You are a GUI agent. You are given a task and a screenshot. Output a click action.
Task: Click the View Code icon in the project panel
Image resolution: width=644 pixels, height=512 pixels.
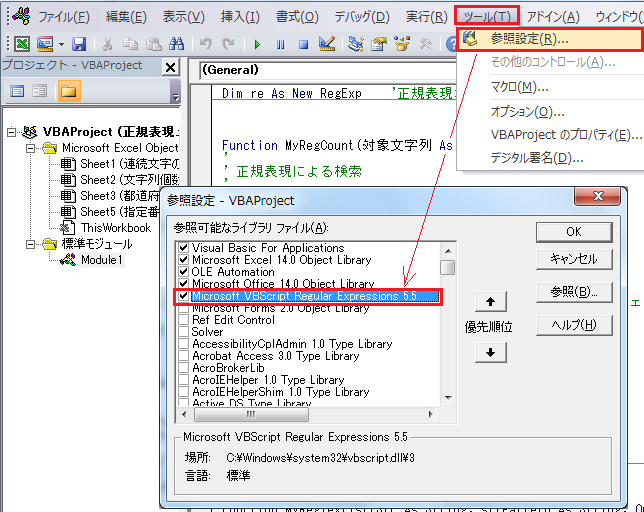(x=17, y=92)
